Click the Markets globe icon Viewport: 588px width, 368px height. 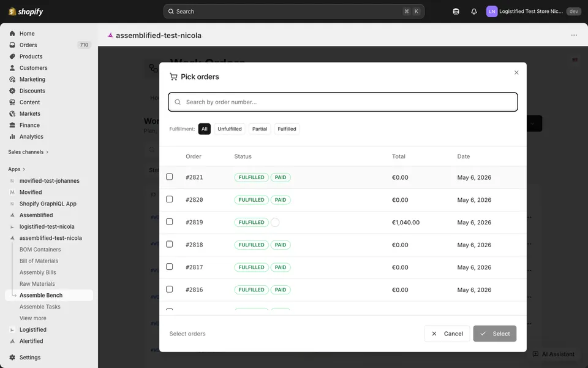(12, 114)
